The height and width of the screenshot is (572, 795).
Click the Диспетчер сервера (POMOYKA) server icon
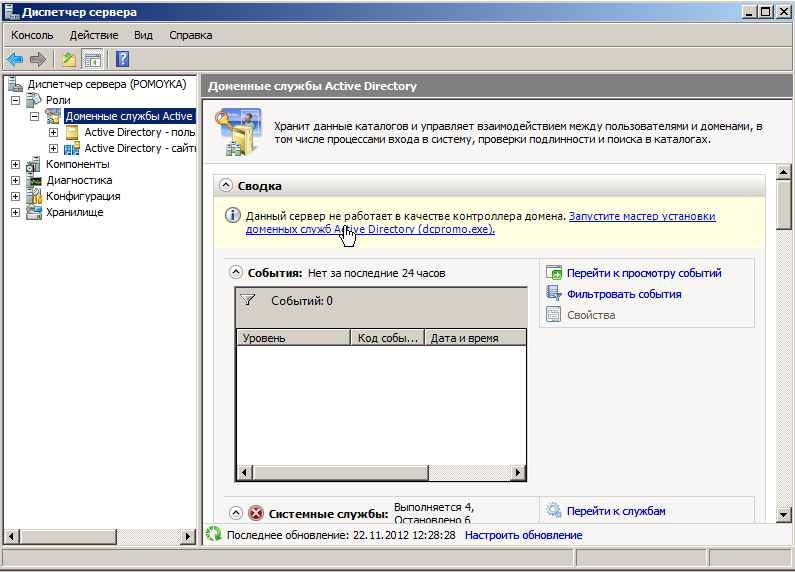16,84
